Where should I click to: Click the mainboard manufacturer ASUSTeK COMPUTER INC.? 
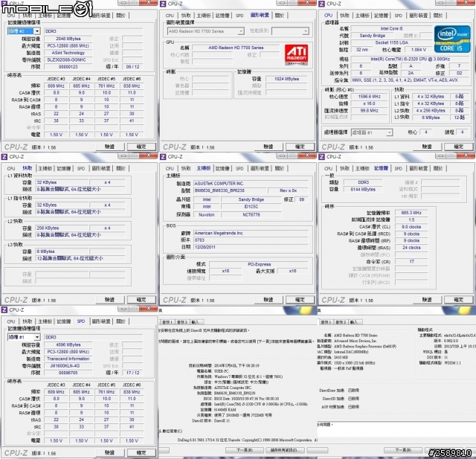[251, 184]
